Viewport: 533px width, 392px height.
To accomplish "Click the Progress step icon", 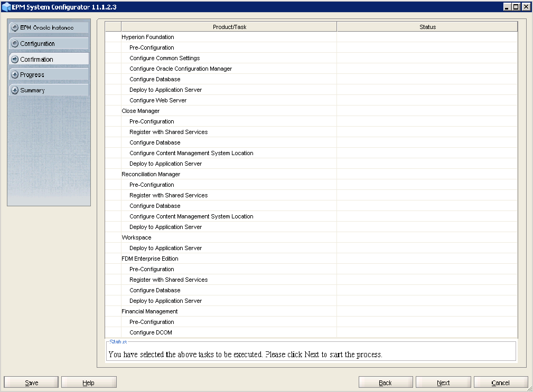I will coord(15,75).
